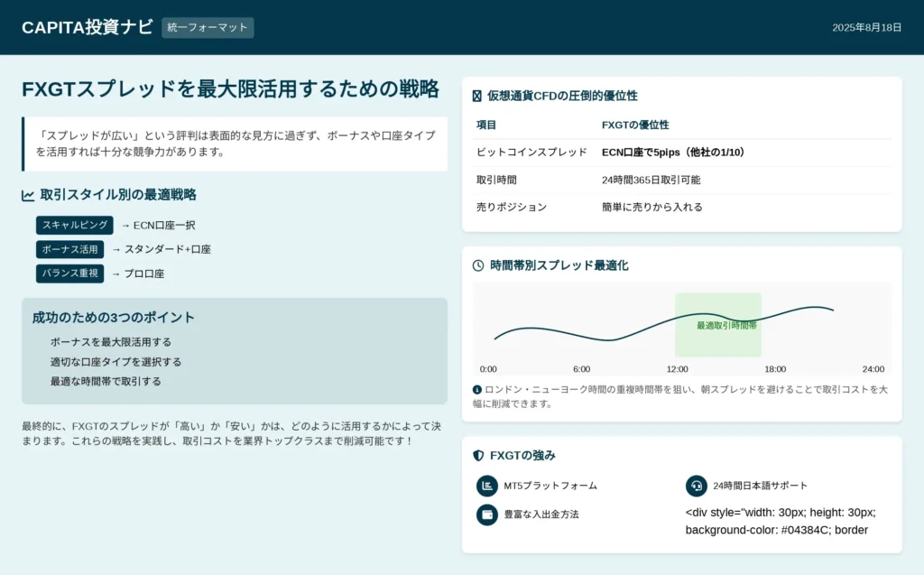
Task: Click the wallet icon for 豊富な入出金方法
Action: (487, 515)
